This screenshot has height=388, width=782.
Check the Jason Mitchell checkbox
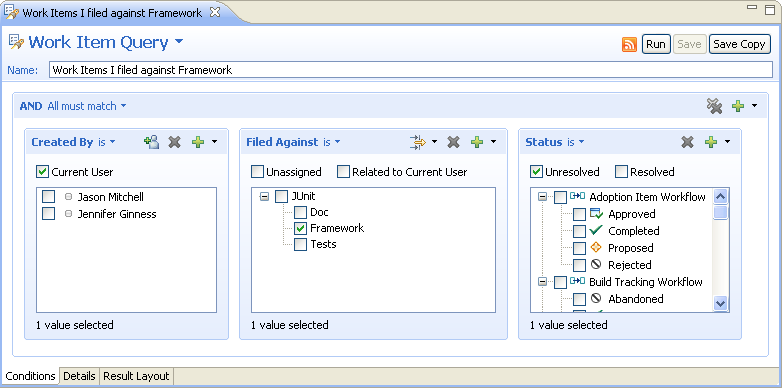pos(48,196)
